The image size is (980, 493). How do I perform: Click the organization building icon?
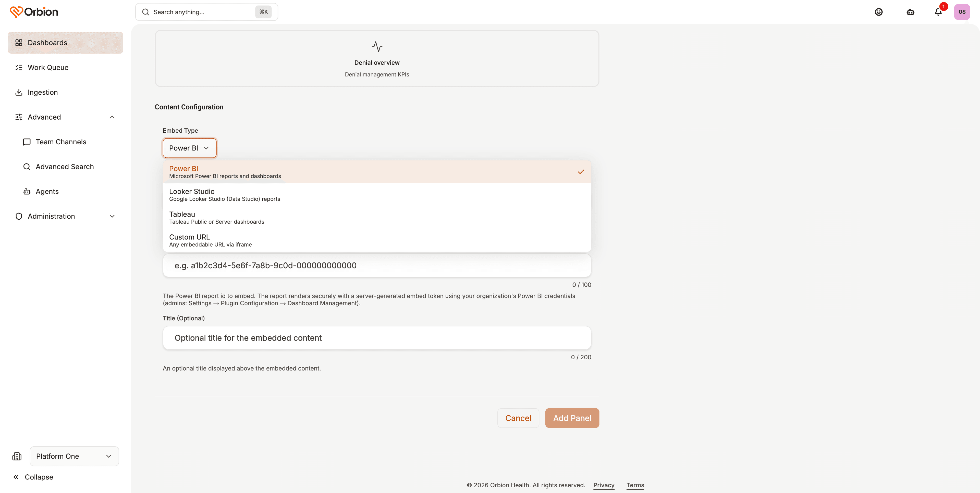[x=17, y=456]
